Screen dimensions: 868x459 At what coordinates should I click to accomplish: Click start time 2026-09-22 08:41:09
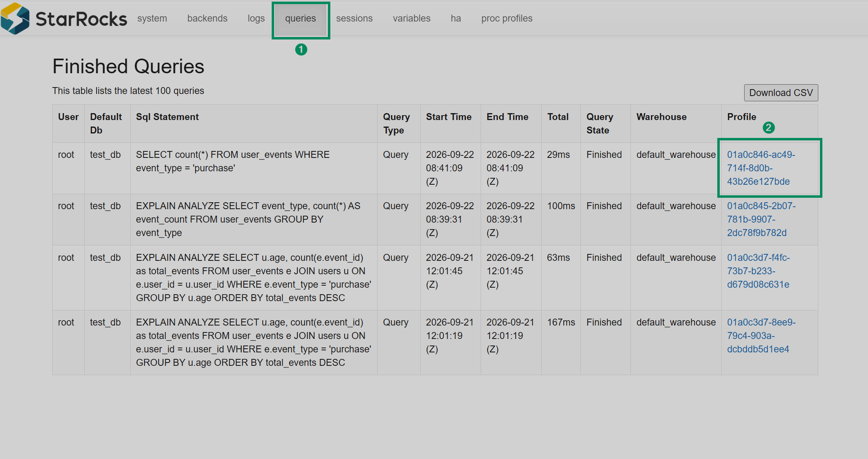[450, 168]
